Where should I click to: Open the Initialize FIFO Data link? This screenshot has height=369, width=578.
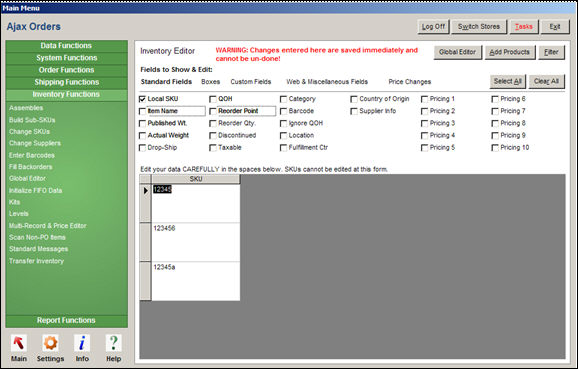point(35,191)
